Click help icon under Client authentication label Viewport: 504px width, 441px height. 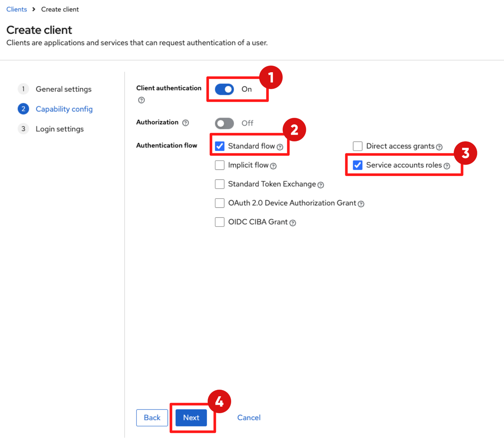(141, 100)
